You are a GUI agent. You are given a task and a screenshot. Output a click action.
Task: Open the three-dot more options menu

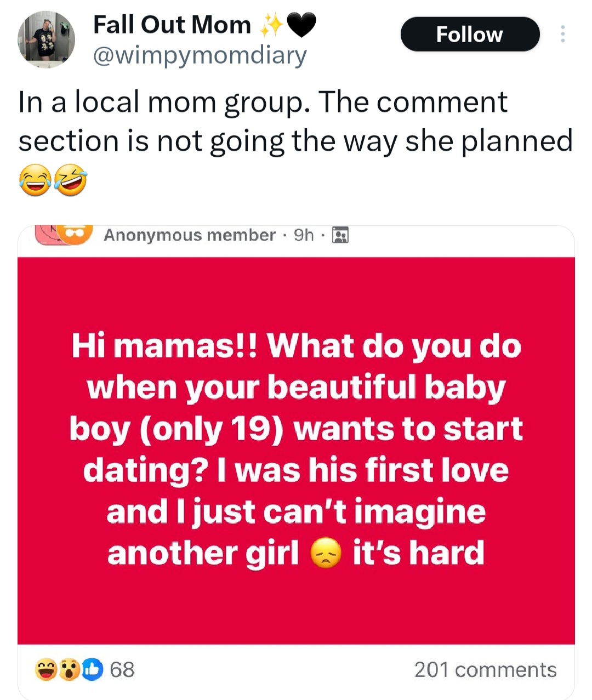click(562, 34)
